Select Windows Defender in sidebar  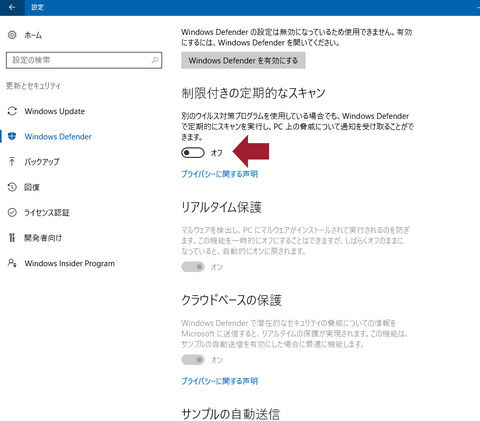tap(58, 137)
